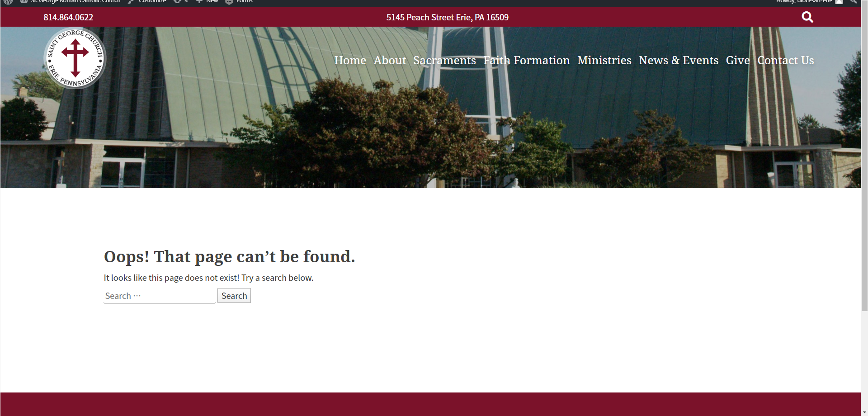The width and height of the screenshot is (868, 416).
Task: Open the About menu
Action: click(390, 60)
